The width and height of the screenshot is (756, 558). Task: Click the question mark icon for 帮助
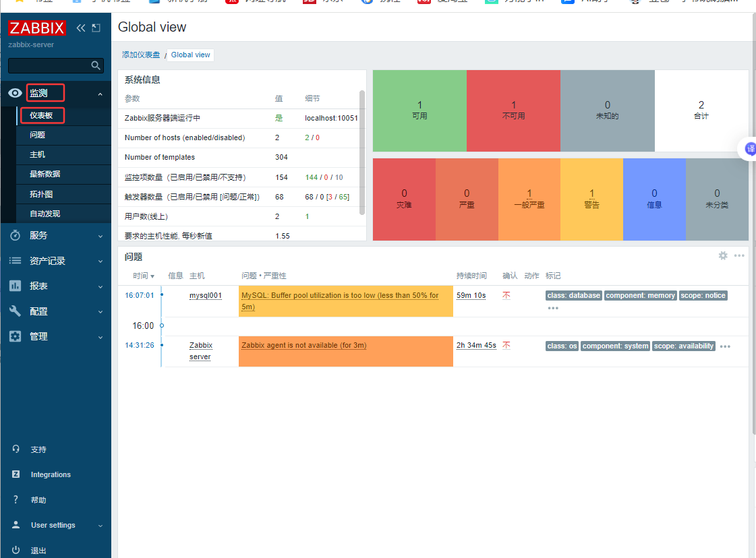[16, 499]
